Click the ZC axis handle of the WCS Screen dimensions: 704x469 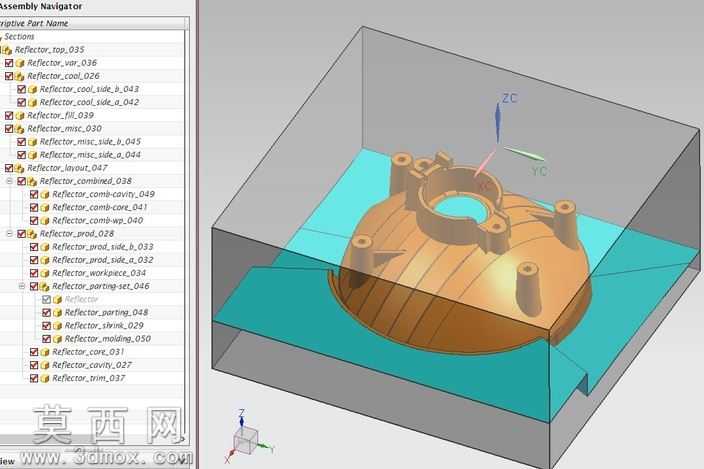coord(497,121)
